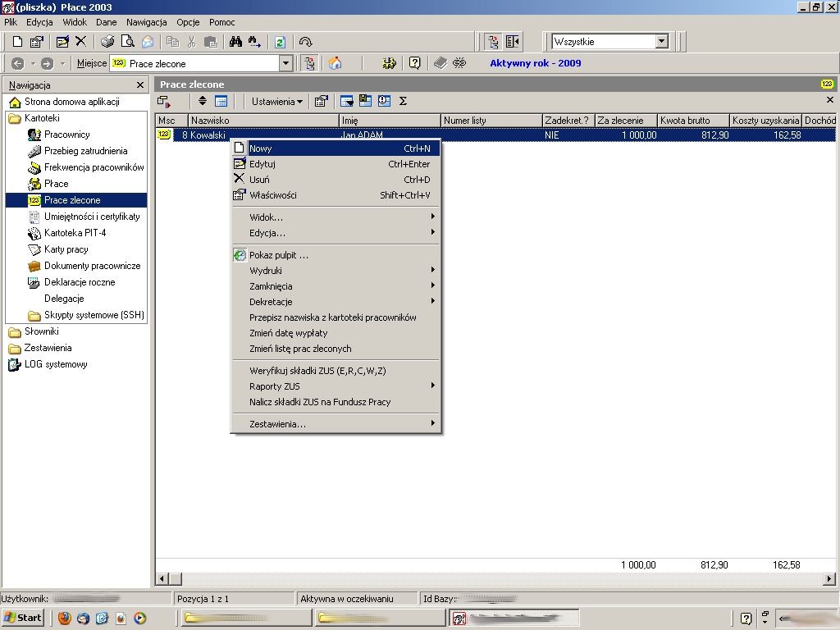Choose Edytuj from the context menu

pos(336,164)
